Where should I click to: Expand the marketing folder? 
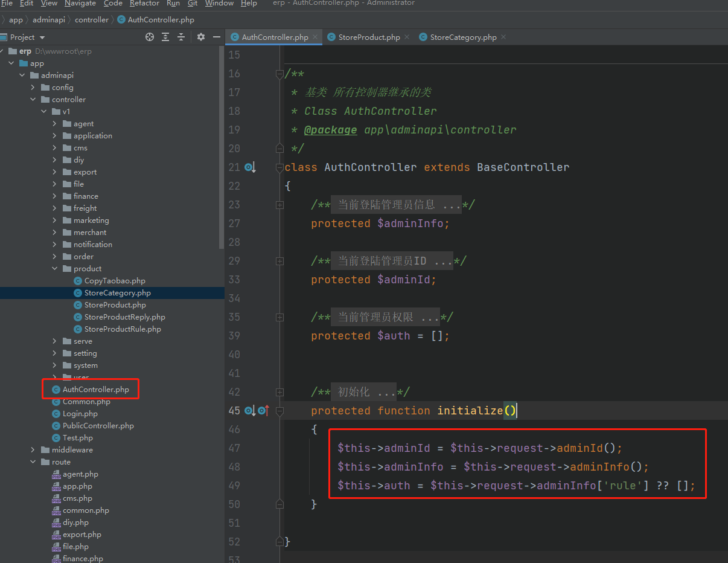coord(54,220)
